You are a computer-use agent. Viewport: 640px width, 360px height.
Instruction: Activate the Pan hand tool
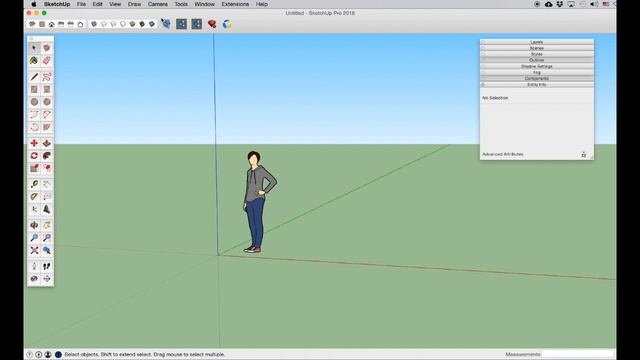pyautogui.click(x=47, y=225)
